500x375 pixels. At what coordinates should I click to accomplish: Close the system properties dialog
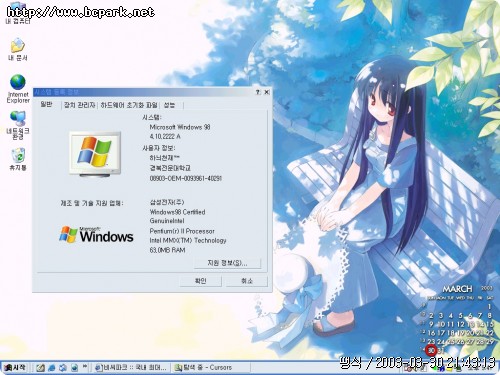(267, 92)
